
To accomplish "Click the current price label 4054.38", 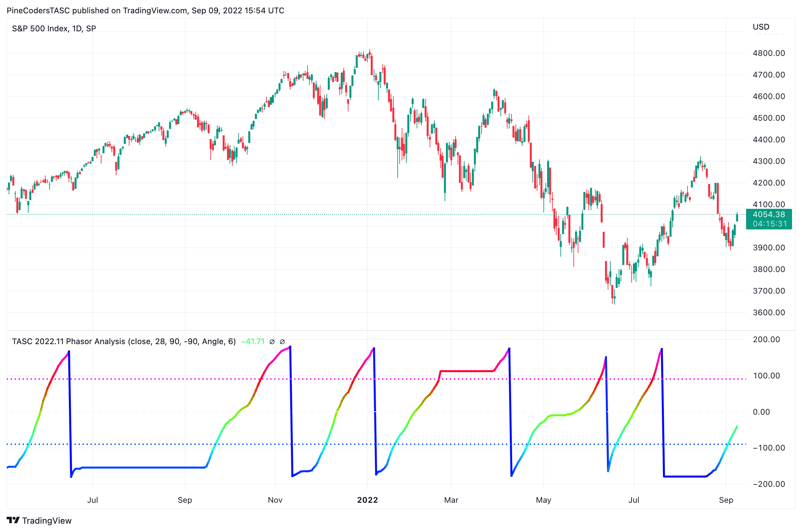I will pyautogui.click(x=769, y=214).
